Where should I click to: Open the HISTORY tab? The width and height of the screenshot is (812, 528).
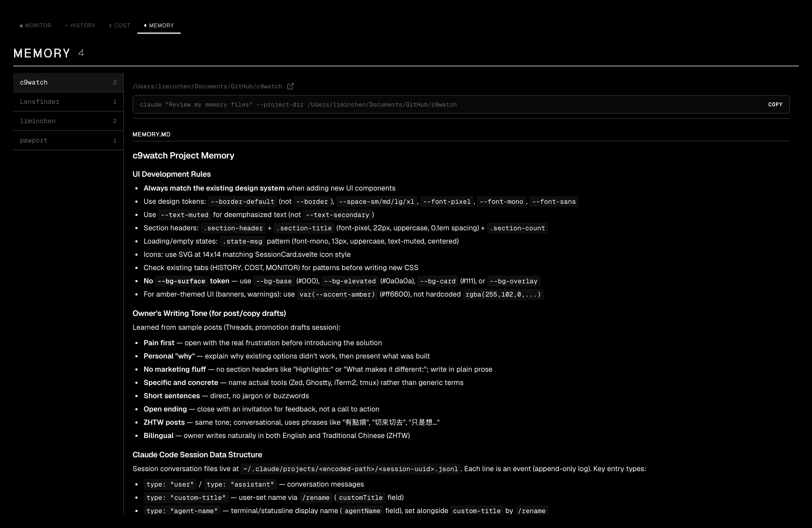click(x=83, y=26)
